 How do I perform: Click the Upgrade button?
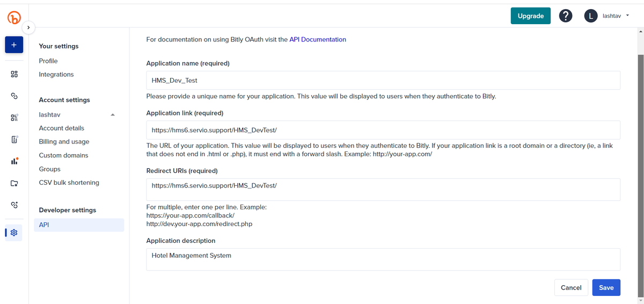(x=530, y=16)
